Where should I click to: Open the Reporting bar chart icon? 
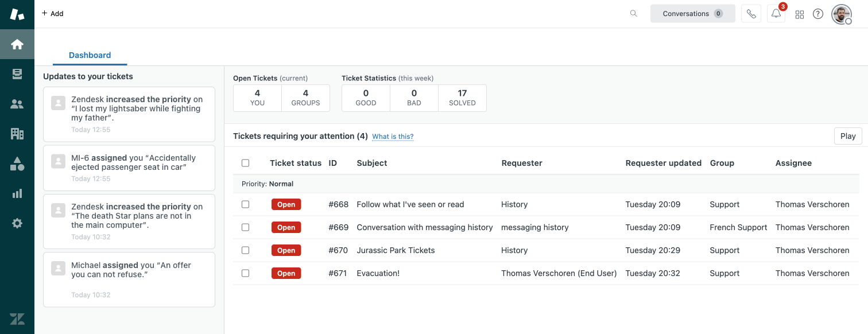coord(17,193)
